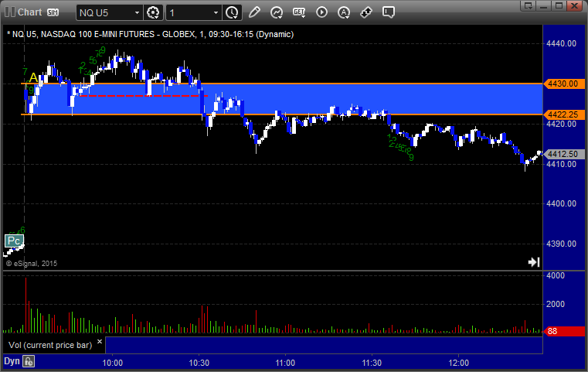588x372 pixels.
Task: Open the studies line-chart icon menu
Action: pyautogui.click(x=277, y=12)
